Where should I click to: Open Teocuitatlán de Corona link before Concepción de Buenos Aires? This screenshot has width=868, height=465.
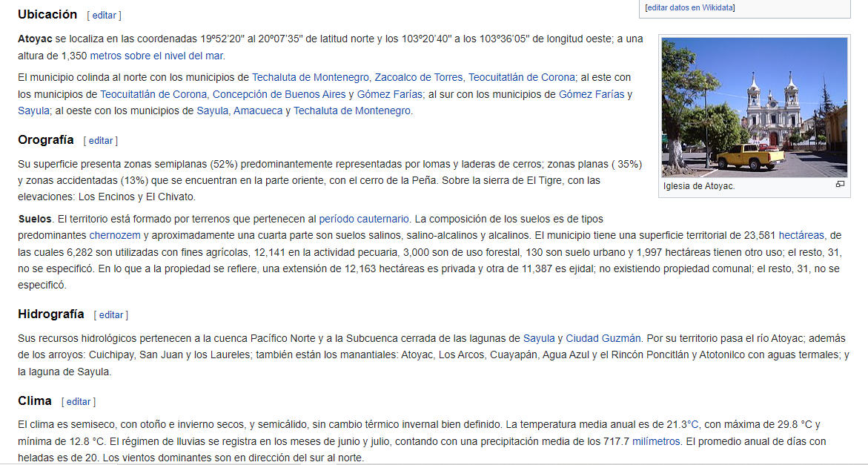pos(153,95)
